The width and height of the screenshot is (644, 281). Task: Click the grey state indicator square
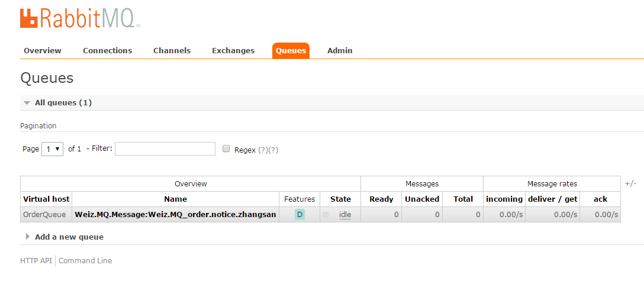pyautogui.click(x=326, y=214)
